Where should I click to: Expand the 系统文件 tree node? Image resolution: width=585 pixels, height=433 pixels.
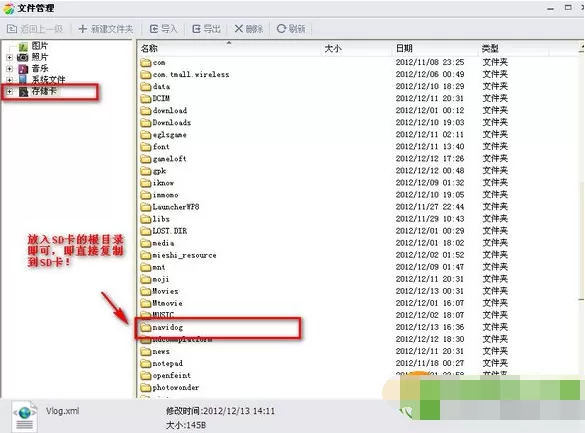(10, 80)
